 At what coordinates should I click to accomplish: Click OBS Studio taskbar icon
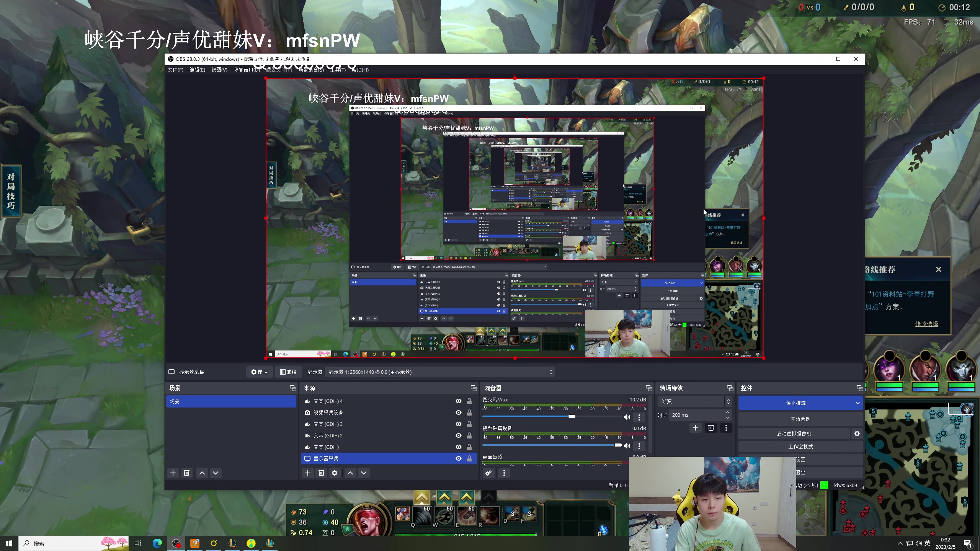(176, 543)
